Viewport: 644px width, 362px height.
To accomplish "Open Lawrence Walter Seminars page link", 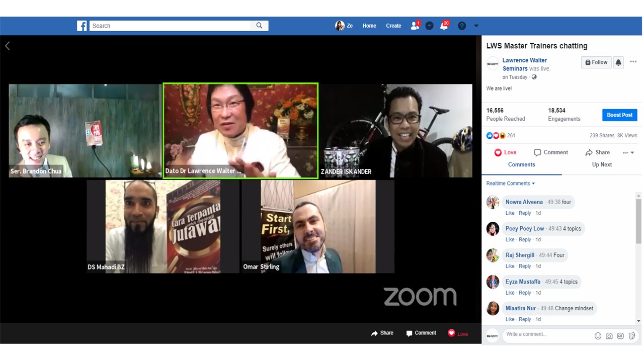I will [x=525, y=64].
